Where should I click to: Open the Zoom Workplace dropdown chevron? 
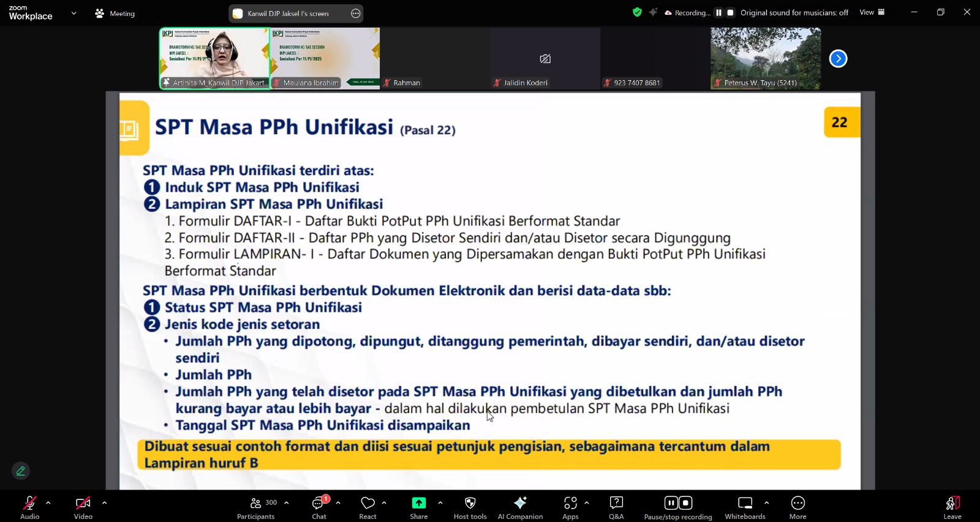pos(73,13)
